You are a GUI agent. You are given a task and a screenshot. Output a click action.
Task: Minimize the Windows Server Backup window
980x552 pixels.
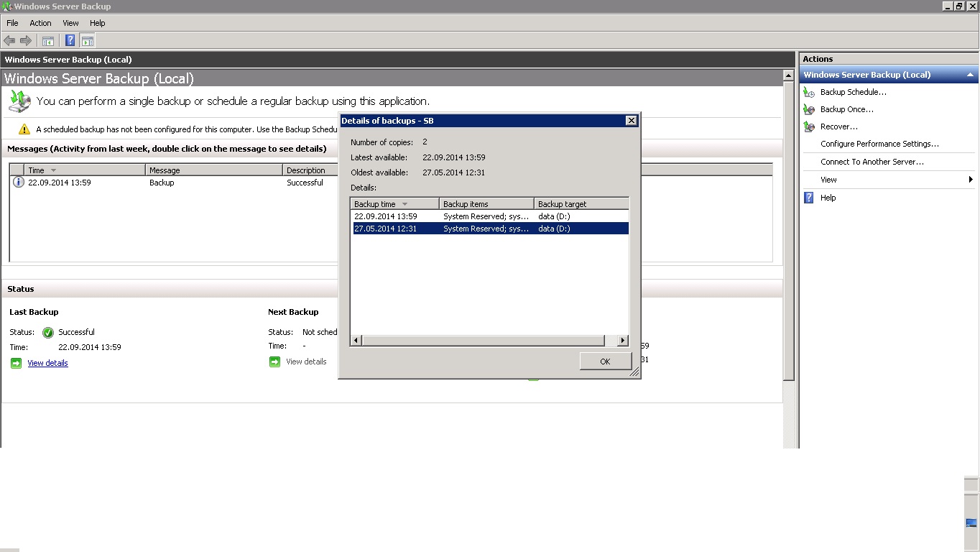(948, 6)
